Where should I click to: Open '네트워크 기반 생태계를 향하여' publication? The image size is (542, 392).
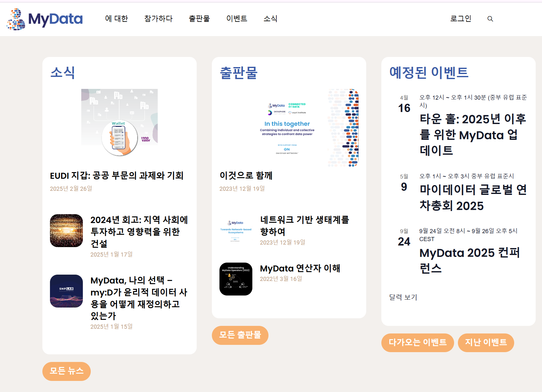click(305, 226)
